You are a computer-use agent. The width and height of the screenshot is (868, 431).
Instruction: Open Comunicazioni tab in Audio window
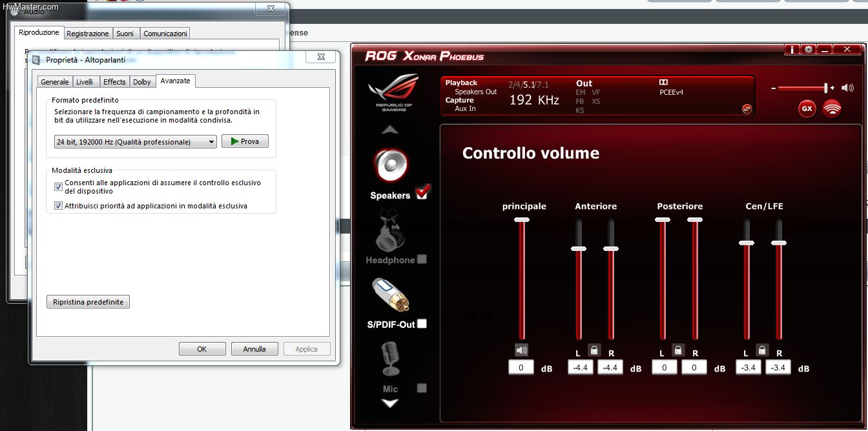pyautogui.click(x=165, y=34)
